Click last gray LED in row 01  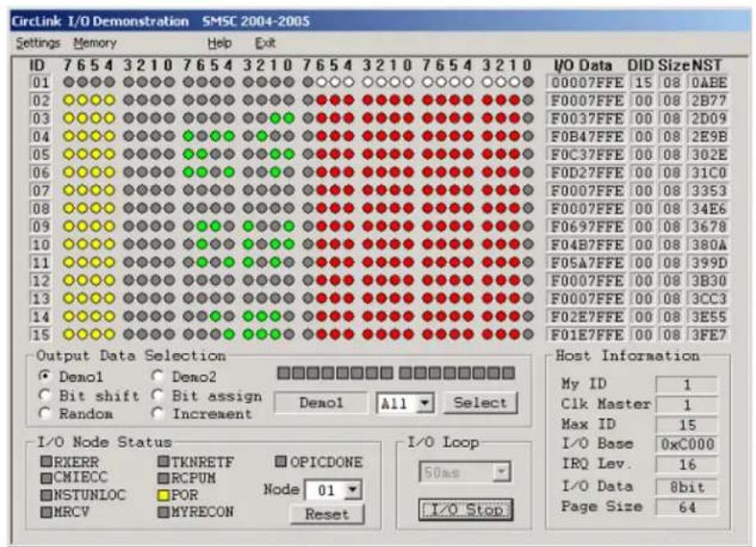coord(528,82)
